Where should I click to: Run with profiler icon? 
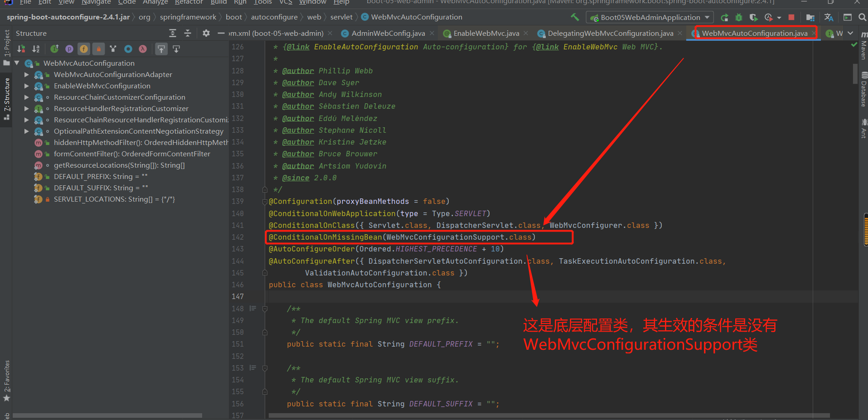(x=768, y=17)
